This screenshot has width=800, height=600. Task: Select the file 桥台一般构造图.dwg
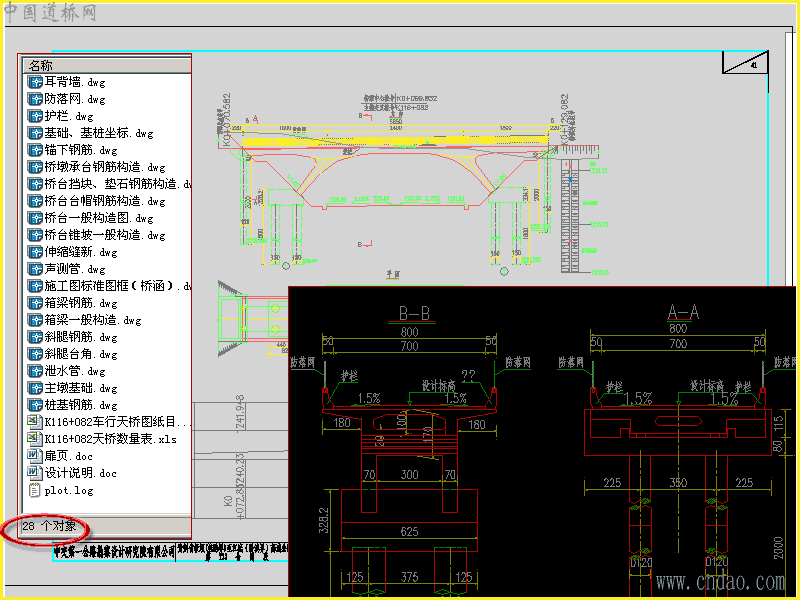point(99,218)
